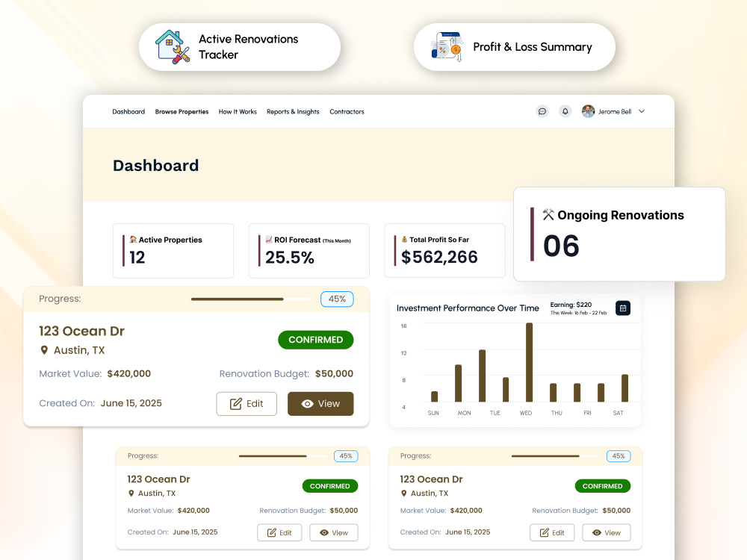Click the TUE bar in the chart
Screen dimensions: 747x560
coord(506,390)
